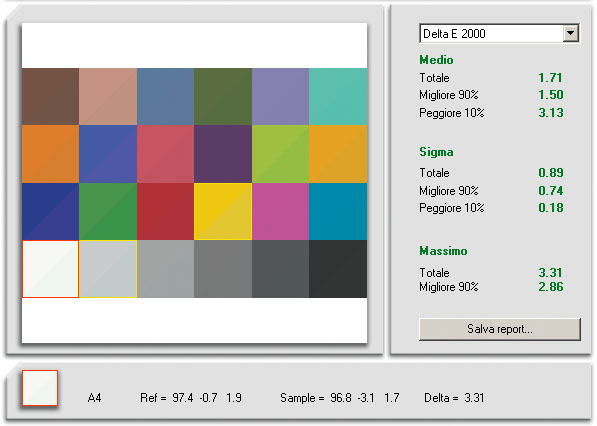The height and width of the screenshot is (426, 597).
Task: Select the white patch outlined in red
Action: [x=50, y=269]
